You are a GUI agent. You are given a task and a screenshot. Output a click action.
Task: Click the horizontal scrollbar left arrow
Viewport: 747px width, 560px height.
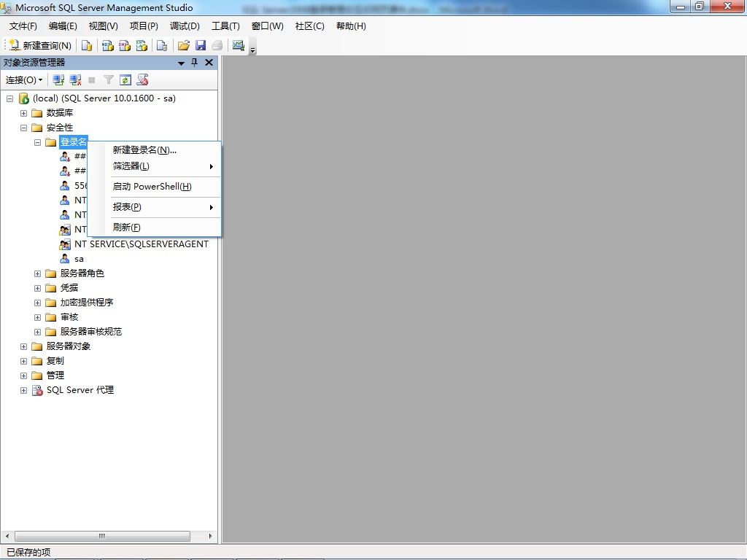pos(7,536)
